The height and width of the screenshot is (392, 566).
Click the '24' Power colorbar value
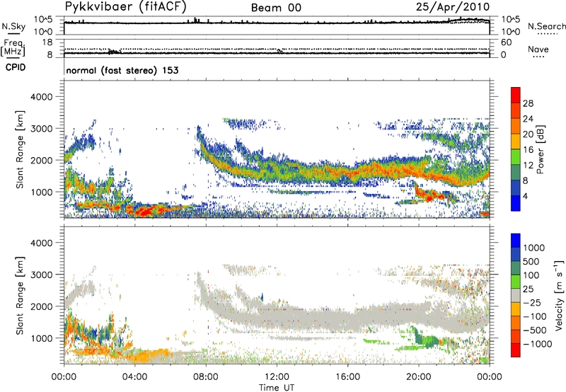click(528, 119)
